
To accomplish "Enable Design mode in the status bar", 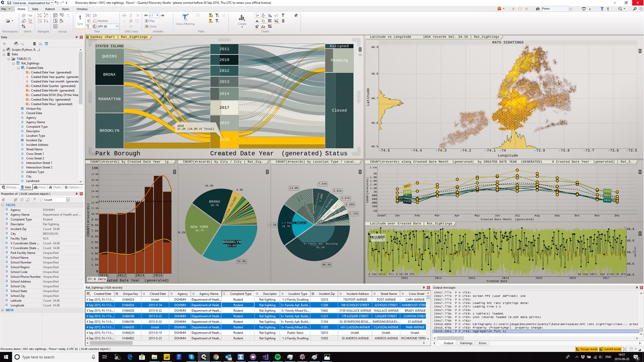I will [587, 349].
